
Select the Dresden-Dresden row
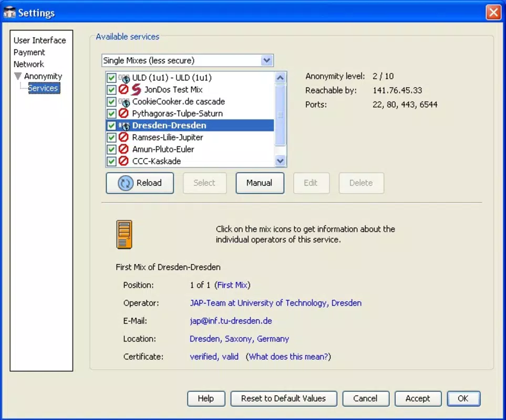pyautogui.click(x=190, y=125)
